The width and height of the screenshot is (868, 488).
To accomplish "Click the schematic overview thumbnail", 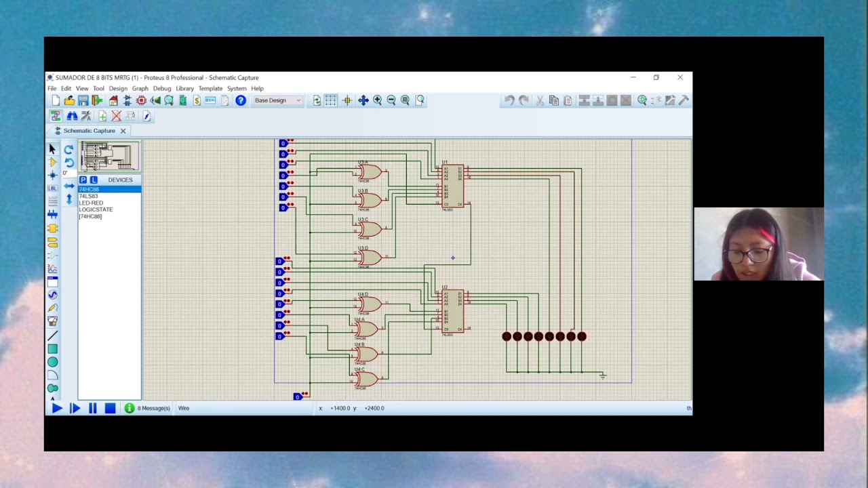I will (109, 157).
